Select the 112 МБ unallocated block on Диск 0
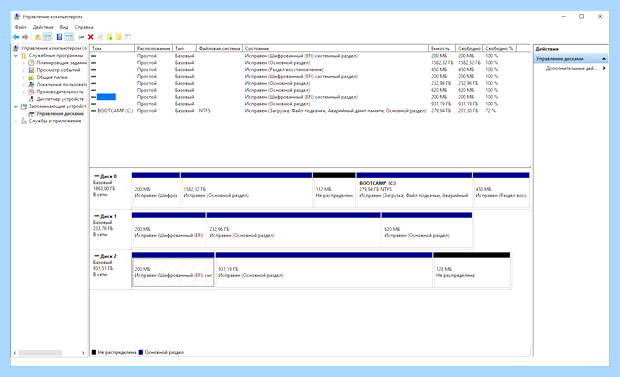The image size is (620, 377). pyautogui.click(x=334, y=189)
